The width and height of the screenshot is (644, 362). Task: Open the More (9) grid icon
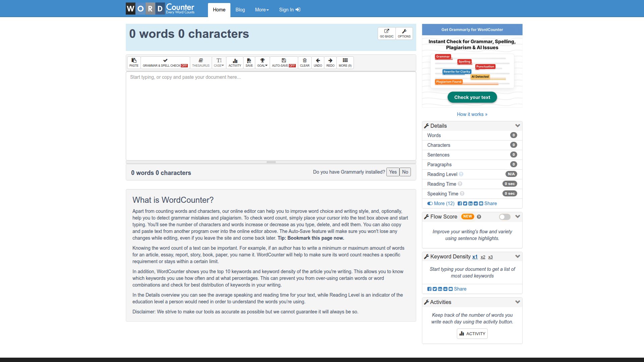tap(345, 63)
